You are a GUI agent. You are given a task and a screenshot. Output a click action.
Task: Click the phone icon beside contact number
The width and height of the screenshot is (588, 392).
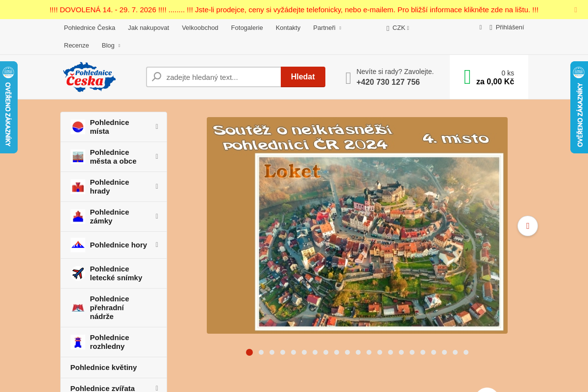point(348,78)
